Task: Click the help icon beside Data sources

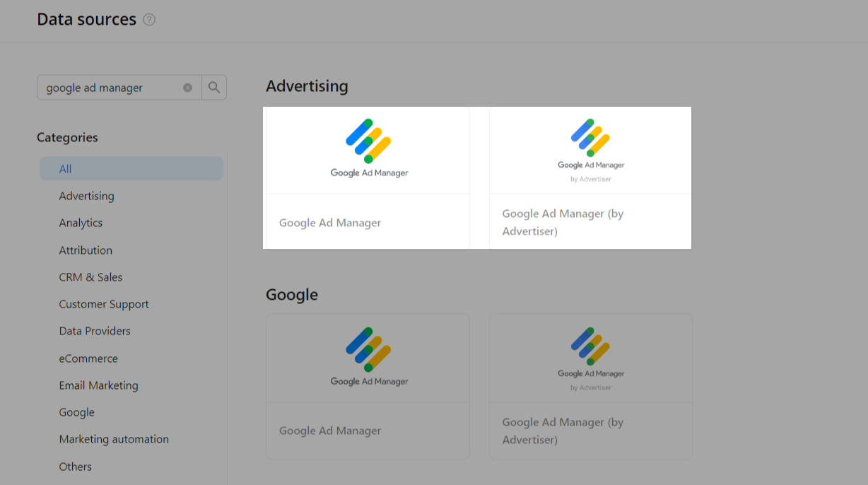Action: 149,20
